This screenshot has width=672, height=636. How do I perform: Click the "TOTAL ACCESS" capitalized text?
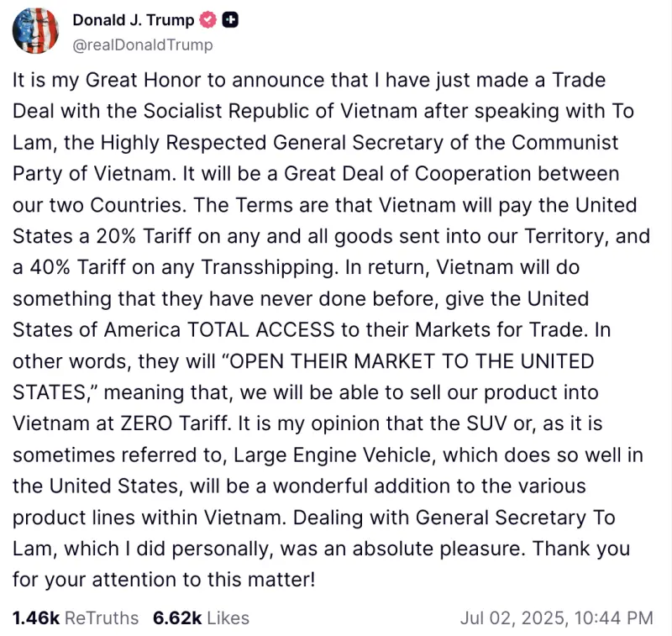click(261, 330)
